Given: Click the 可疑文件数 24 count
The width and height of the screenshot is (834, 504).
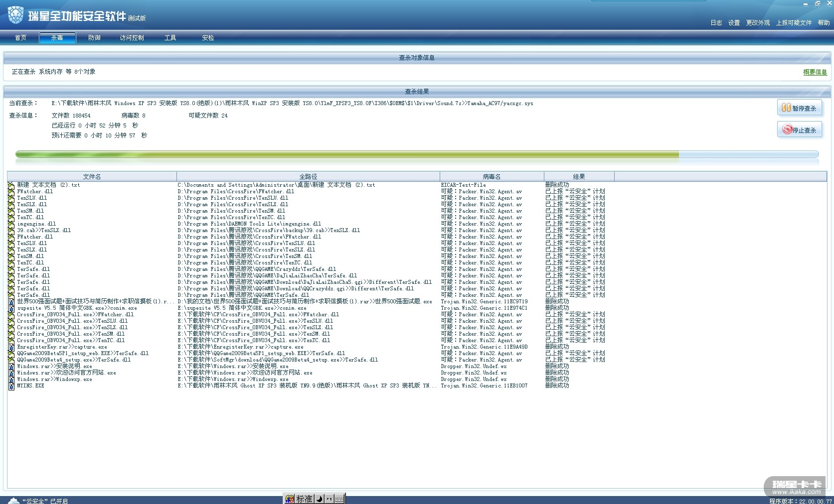Looking at the screenshot, I should click(x=208, y=116).
